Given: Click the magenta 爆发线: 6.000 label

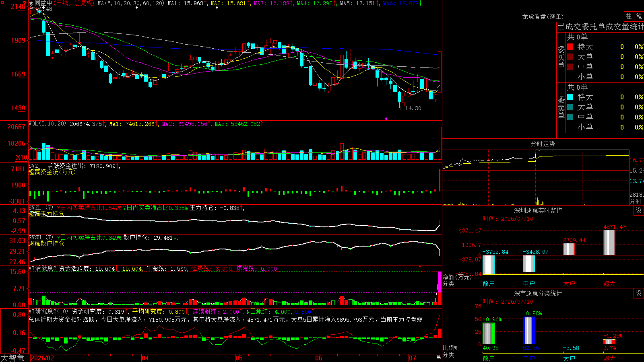Looking at the screenshot, I should (x=257, y=269).
